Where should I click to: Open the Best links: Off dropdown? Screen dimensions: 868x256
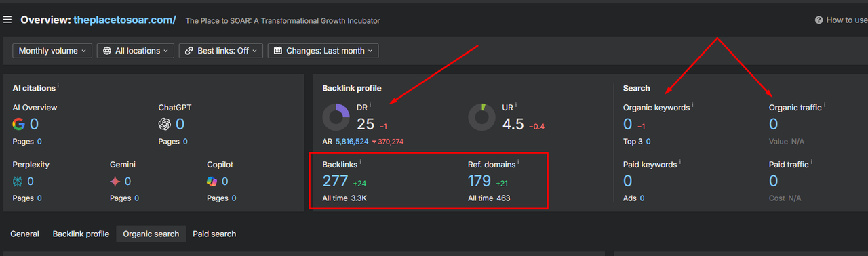point(221,51)
